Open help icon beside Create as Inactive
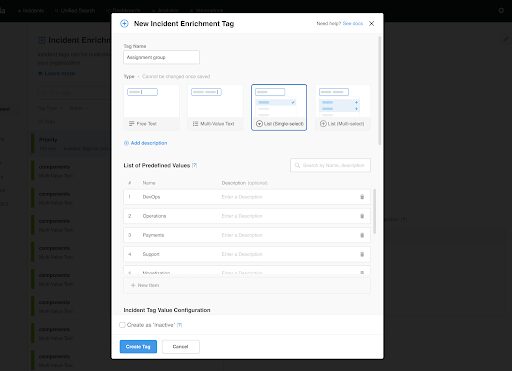The height and width of the screenshot is (371, 512). click(x=179, y=325)
